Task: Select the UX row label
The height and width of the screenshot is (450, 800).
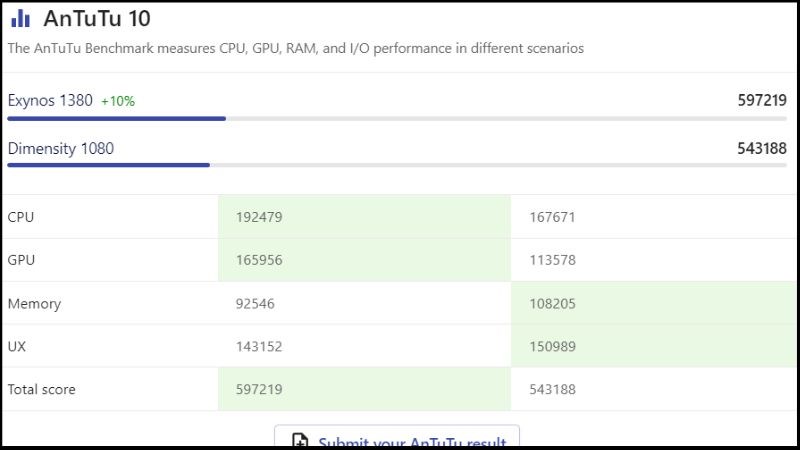Action: click(x=17, y=346)
